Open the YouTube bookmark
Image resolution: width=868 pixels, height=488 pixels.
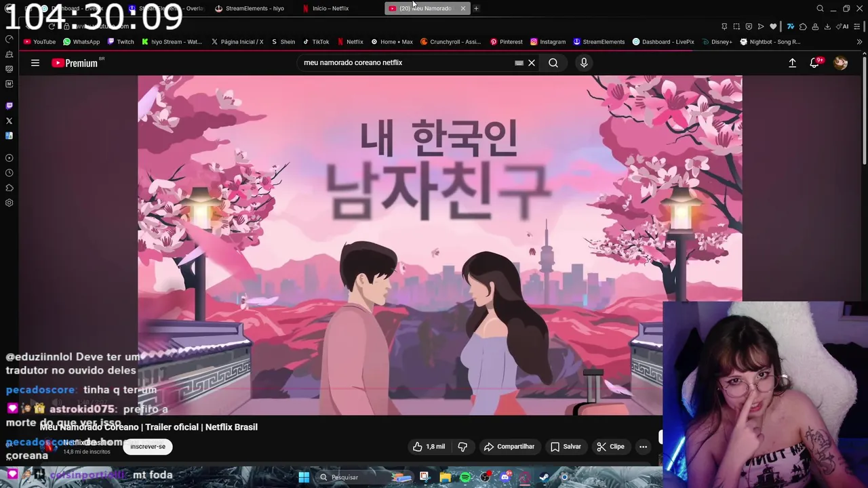(40, 42)
